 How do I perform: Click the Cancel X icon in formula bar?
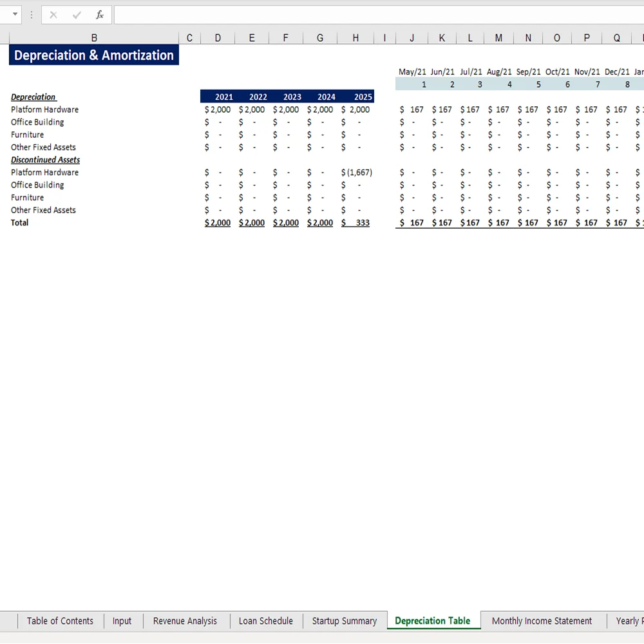coord(53,15)
